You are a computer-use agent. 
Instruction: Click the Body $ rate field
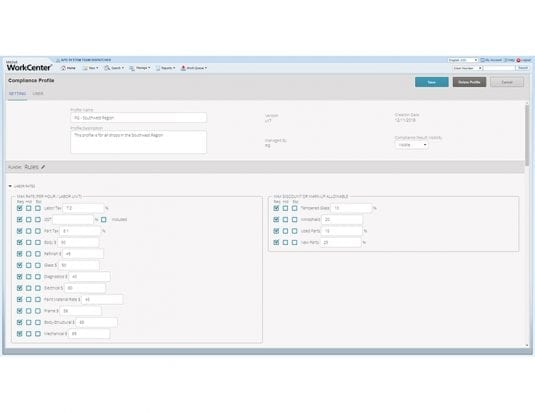pyautogui.click(x=78, y=242)
